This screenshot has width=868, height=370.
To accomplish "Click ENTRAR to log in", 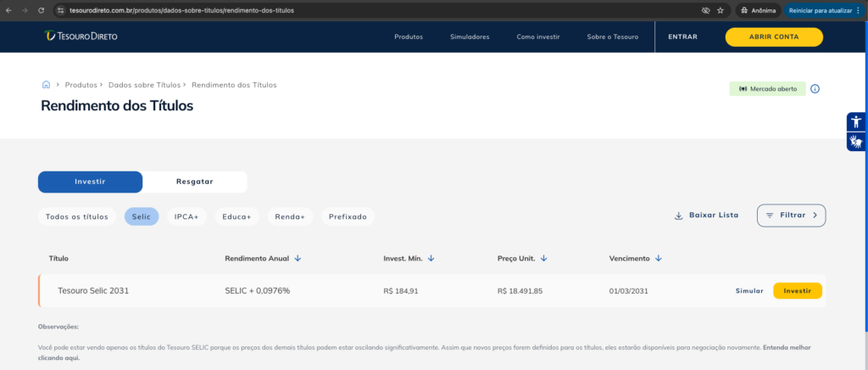I will pyautogui.click(x=682, y=37).
